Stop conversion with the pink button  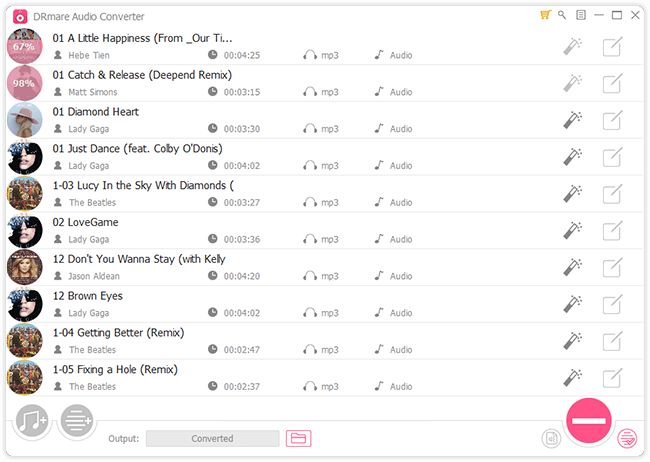(x=589, y=421)
